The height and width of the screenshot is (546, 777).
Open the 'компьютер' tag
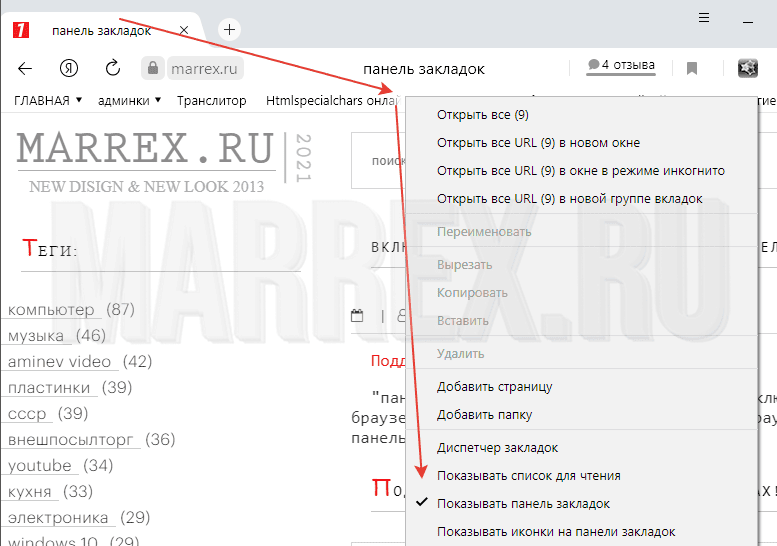pyautogui.click(x=51, y=310)
